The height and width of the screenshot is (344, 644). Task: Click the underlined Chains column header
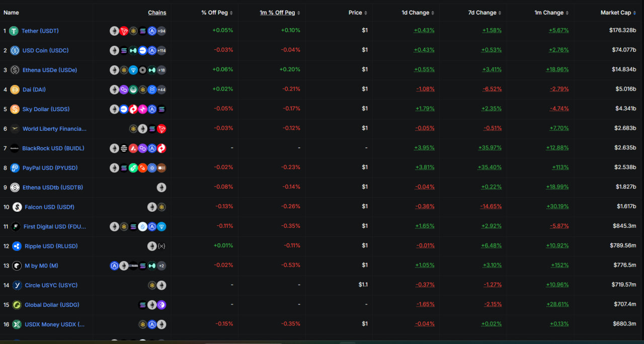[157, 13]
